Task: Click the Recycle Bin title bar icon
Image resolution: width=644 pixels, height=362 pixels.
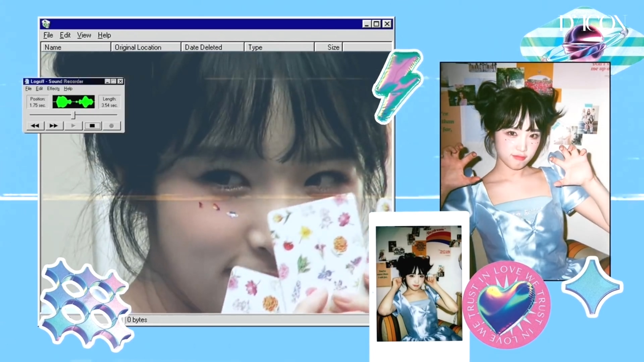Action: point(46,24)
